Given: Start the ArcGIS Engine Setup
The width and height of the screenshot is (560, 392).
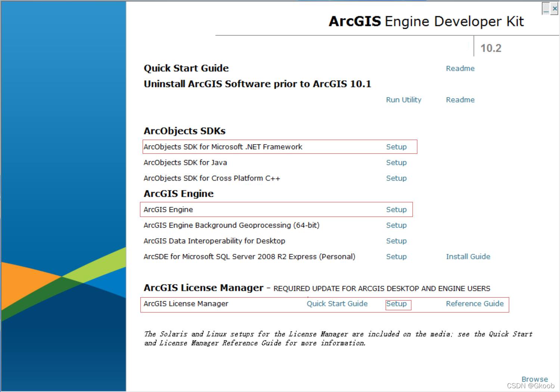Looking at the screenshot, I should click(396, 209).
